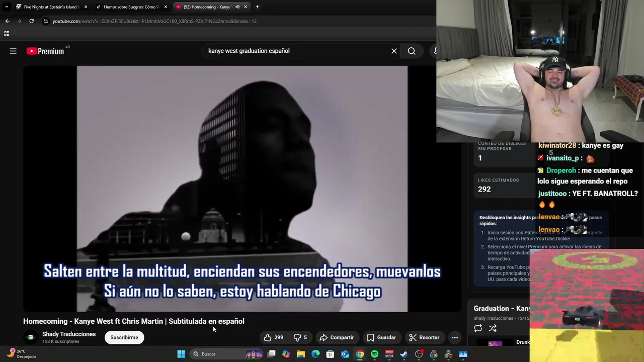Open the tab search dropdown arrow
Viewport: 644px width, 362px height.
click(6, 7)
